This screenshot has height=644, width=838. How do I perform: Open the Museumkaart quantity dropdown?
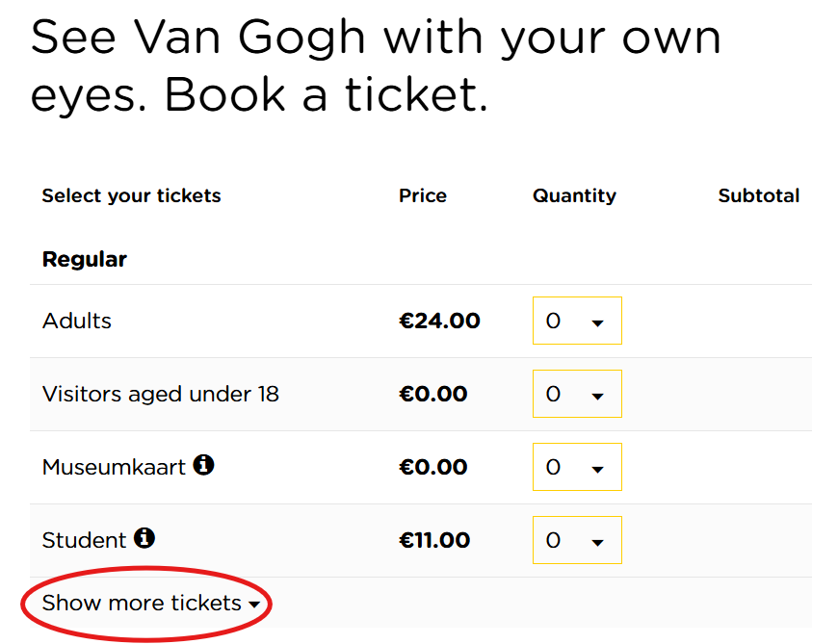577,467
